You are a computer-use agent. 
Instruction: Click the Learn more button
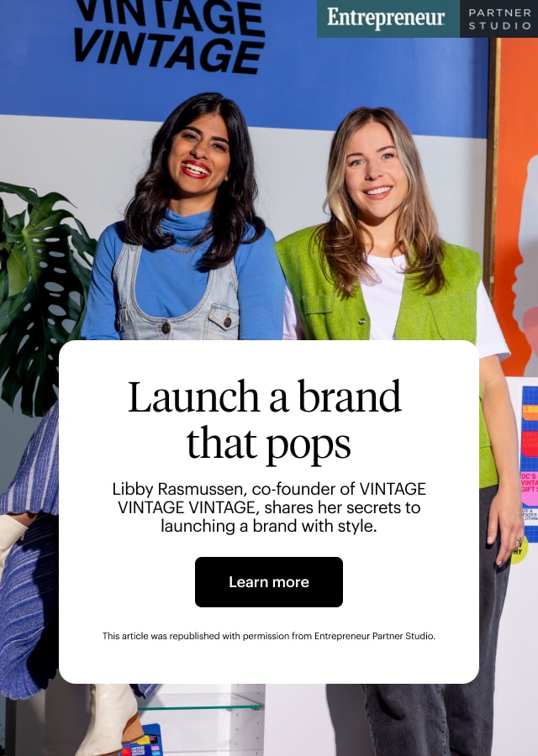click(269, 581)
